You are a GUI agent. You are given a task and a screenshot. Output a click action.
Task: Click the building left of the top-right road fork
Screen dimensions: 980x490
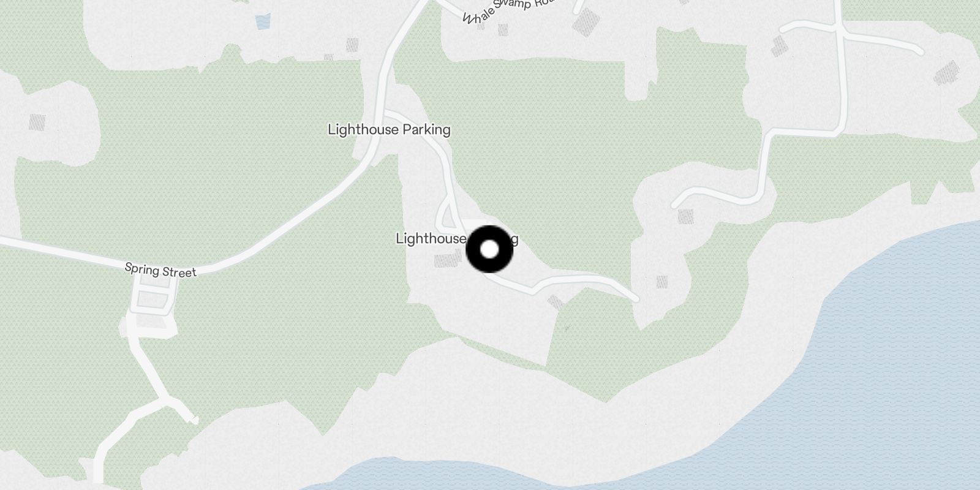(x=778, y=47)
